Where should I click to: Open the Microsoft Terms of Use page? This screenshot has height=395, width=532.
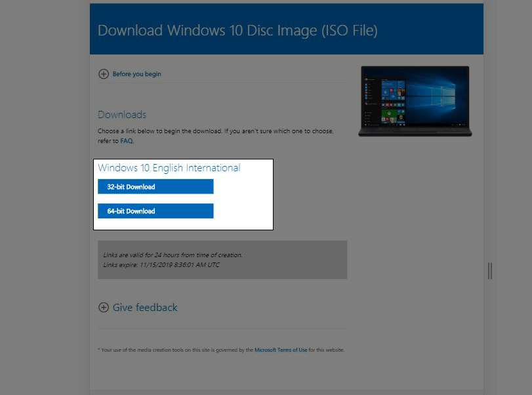click(x=281, y=350)
